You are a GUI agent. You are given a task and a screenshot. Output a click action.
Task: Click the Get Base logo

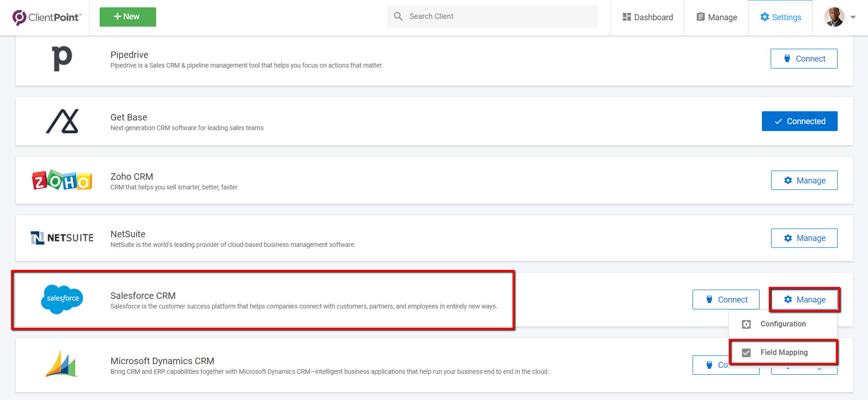(62, 121)
